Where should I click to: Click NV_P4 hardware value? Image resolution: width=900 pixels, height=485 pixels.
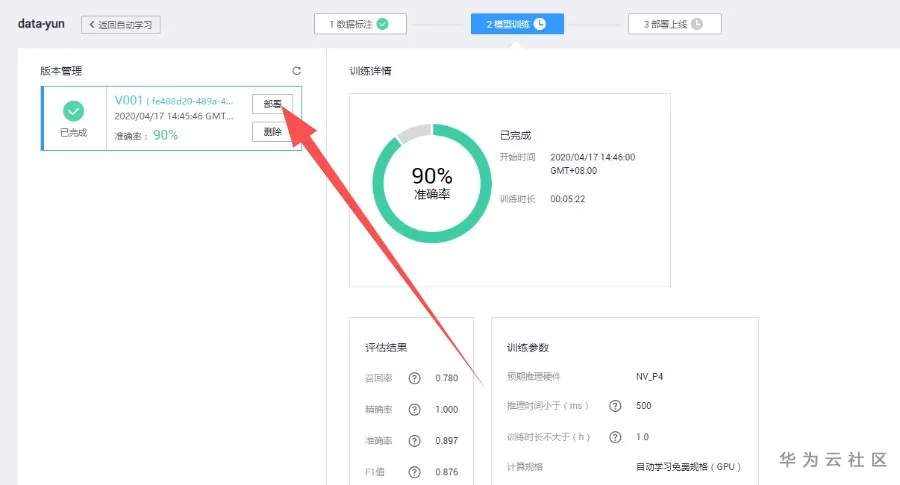pos(649,377)
